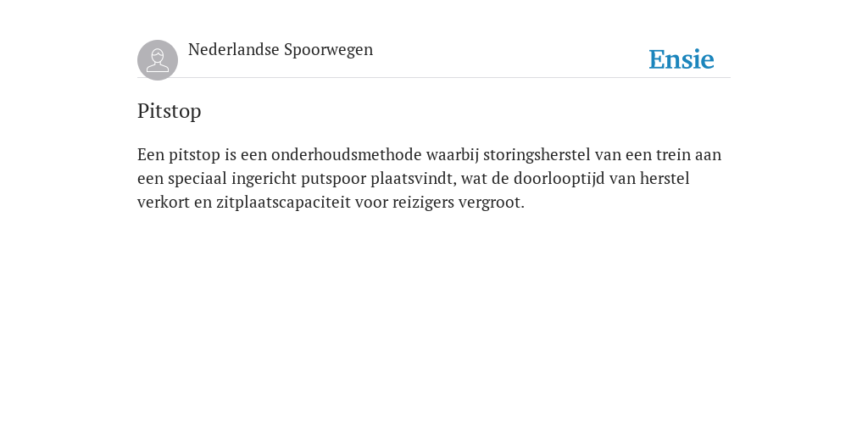Click the word 'plaatsvindt' in the second line

pyautogui.click(x=414, y=179)
